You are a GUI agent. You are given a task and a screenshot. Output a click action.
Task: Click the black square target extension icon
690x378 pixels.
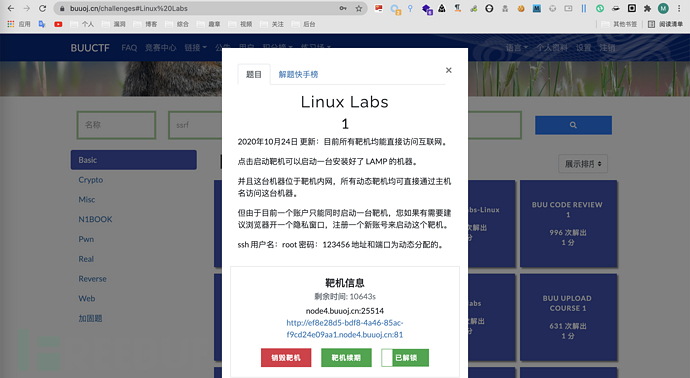631,8
